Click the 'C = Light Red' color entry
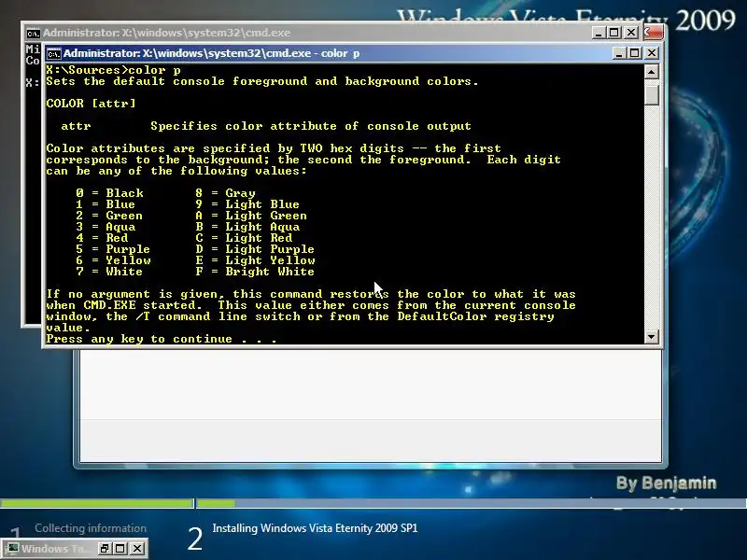747x560 pixels. click(244, 238)
